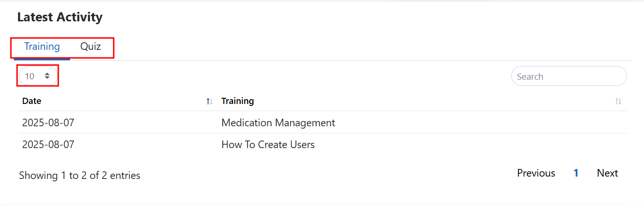Click the Date column header label
The width and height of the screenshot is (644, 206).
click(32, 101)
